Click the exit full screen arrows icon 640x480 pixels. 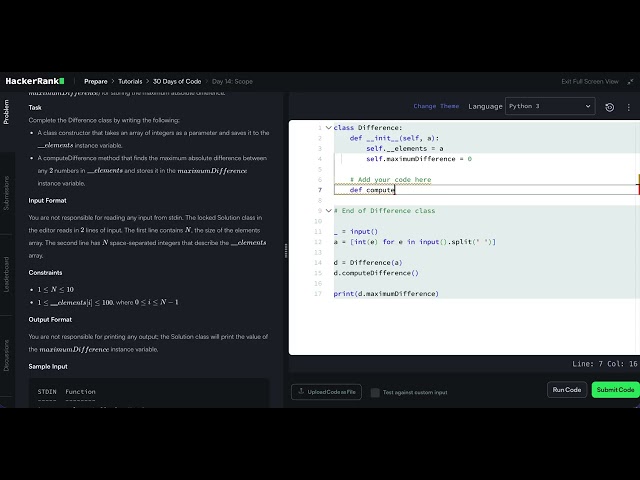point(631,82)
